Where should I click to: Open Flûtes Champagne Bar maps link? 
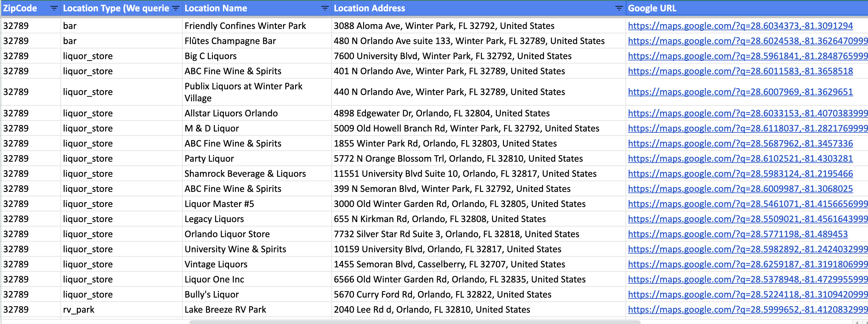[x=748, y=41]
